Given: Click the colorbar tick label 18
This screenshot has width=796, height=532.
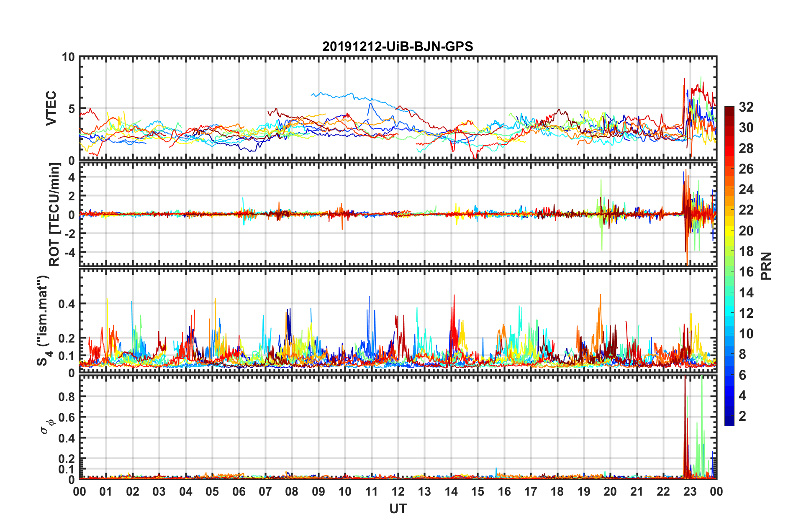Looking at the screenshot, I should [x=746, y=251].
